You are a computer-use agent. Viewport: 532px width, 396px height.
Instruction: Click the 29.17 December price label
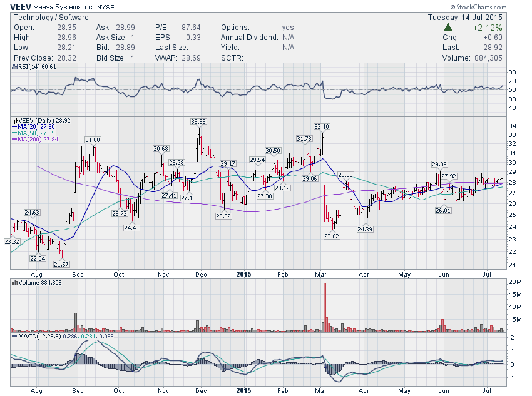pyautogui.click(x=228, y=163)
